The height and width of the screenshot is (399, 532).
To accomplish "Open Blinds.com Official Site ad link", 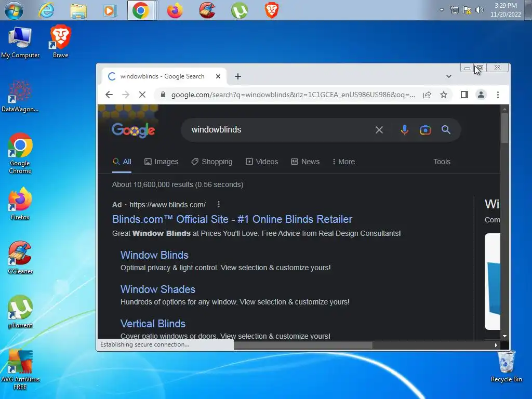I will [x=232, y=219].
